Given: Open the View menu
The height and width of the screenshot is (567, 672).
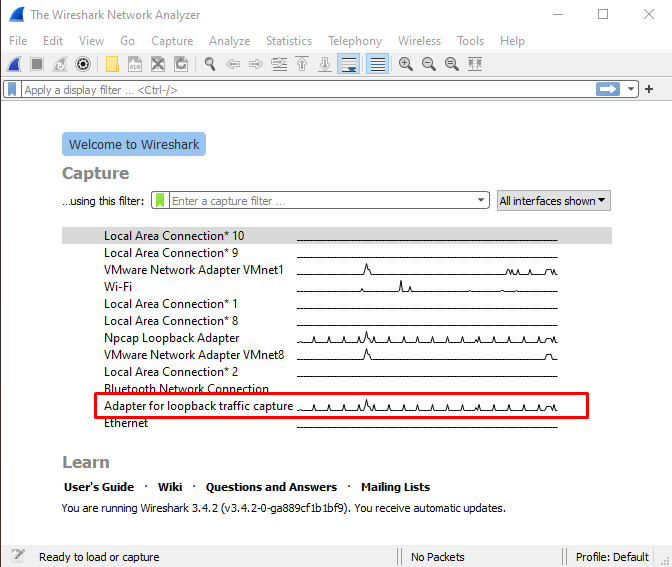Looking at the screenshot, I should click(x=91, y=41).
